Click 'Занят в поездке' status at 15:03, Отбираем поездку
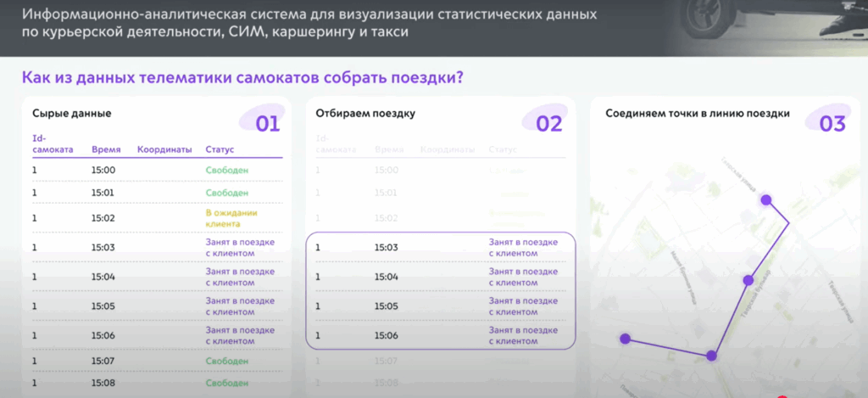This screenshot has width=868, height=398. [x=524, y=248]
